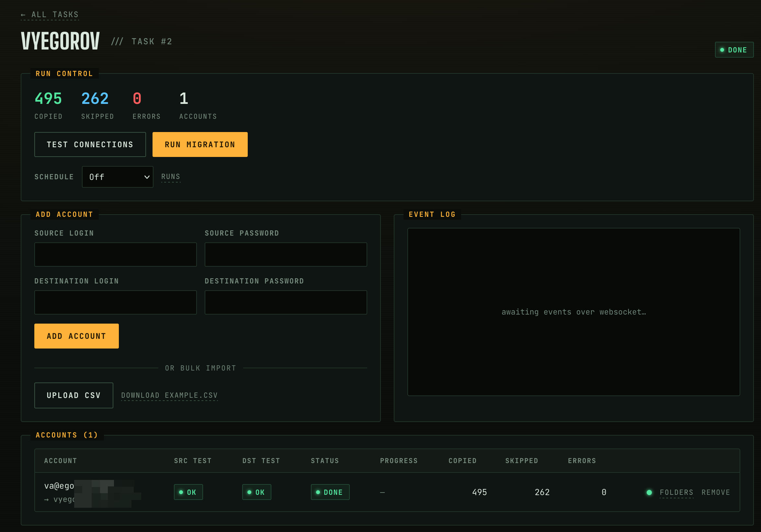Click the orange Add Account button

point(76,336)
